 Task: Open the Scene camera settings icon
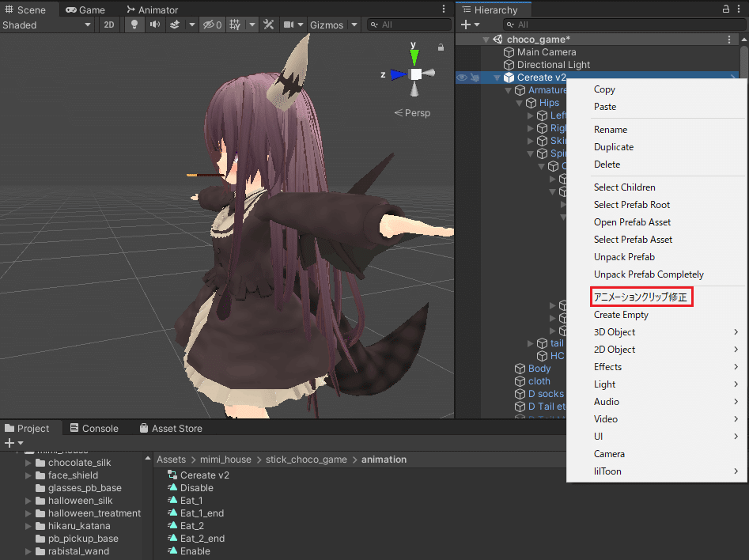pyautogui.click(x=289, y=25)
